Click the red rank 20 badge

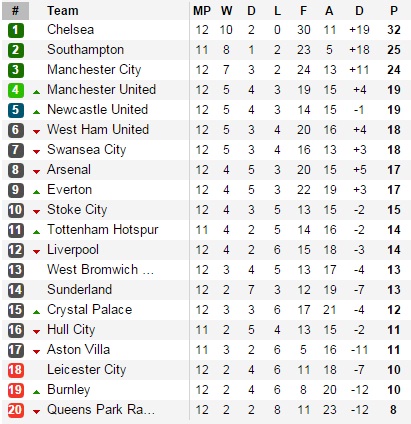click(16, 410)
